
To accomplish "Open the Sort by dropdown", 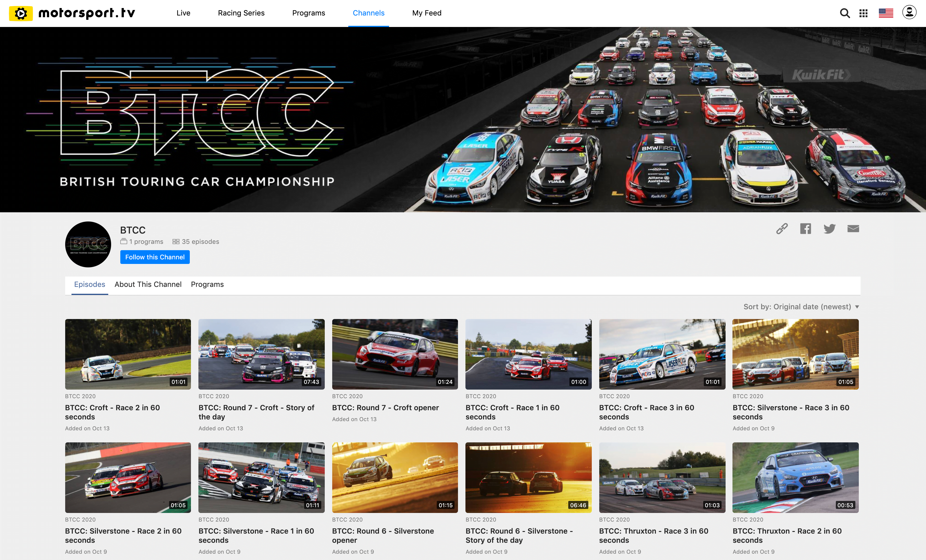I will click(801, 307).
